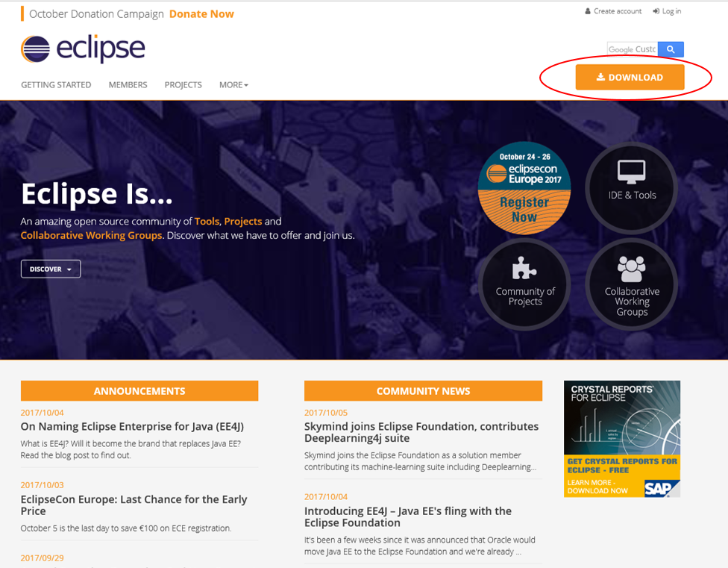Image resolution: width=728 pixels, height=568 pixels.
Task: Click the Create account link
Action: point(613,11)
